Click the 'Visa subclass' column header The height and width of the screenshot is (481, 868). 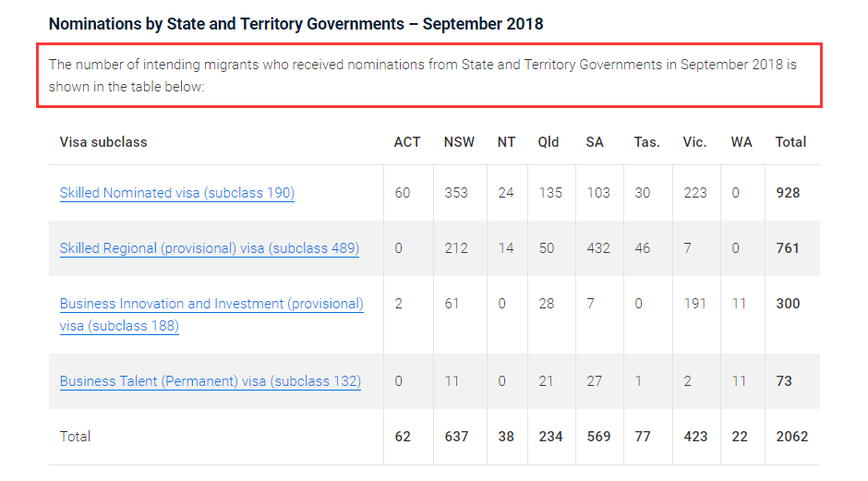[103, 142]
